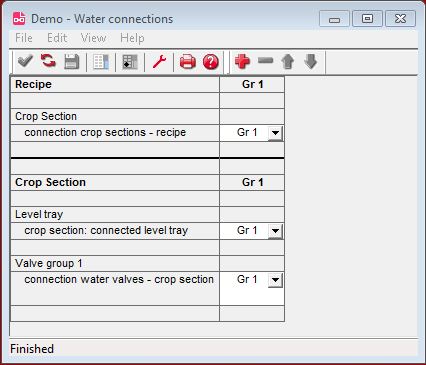Click the floppy disk save icon
This screenshot has width=426, height=365.
pyautogui.click(x=71, y=62)
